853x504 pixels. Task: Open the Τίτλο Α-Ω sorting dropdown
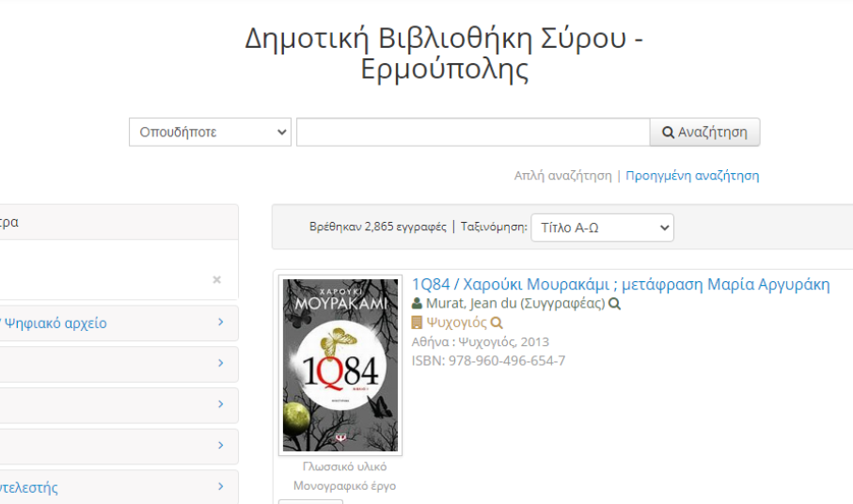pyautogui.click(x=602, y=228)
